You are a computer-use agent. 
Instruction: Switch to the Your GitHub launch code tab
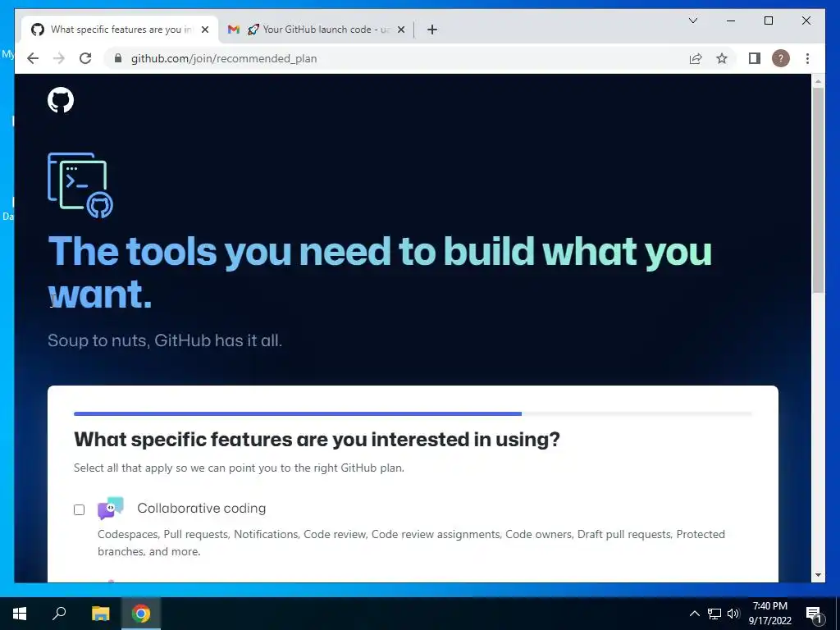click(x=317, y=30)
